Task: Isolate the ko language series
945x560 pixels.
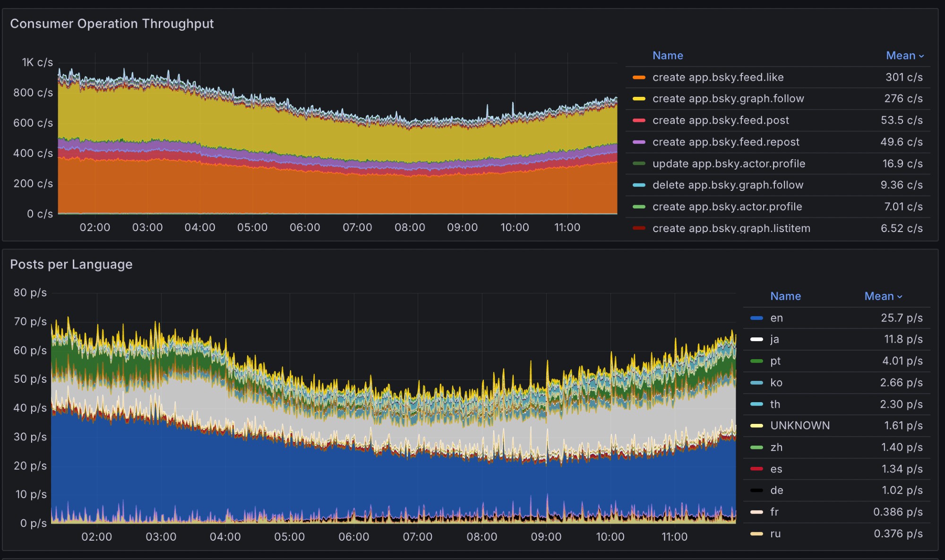Action: (x=776, y=383)
